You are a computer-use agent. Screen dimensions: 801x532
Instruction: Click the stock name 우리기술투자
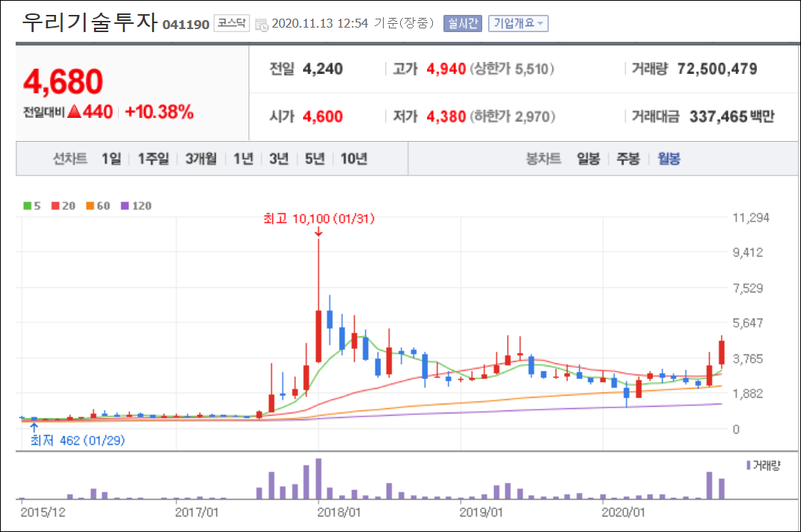90,22
